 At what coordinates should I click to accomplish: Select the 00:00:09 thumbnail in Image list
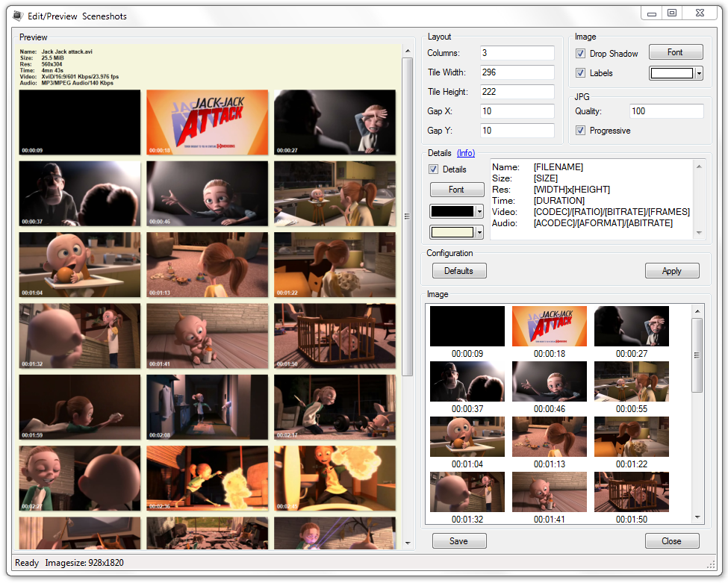point(467,326)
